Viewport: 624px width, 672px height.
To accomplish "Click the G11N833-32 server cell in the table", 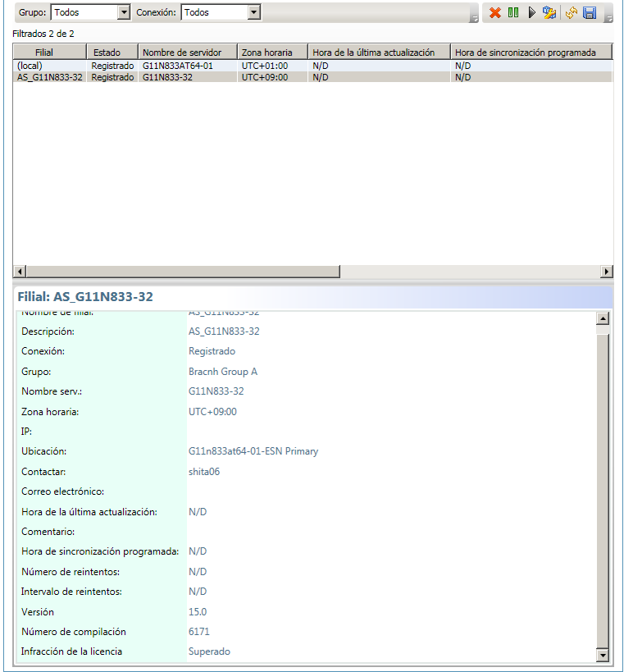I will [167, 77].
